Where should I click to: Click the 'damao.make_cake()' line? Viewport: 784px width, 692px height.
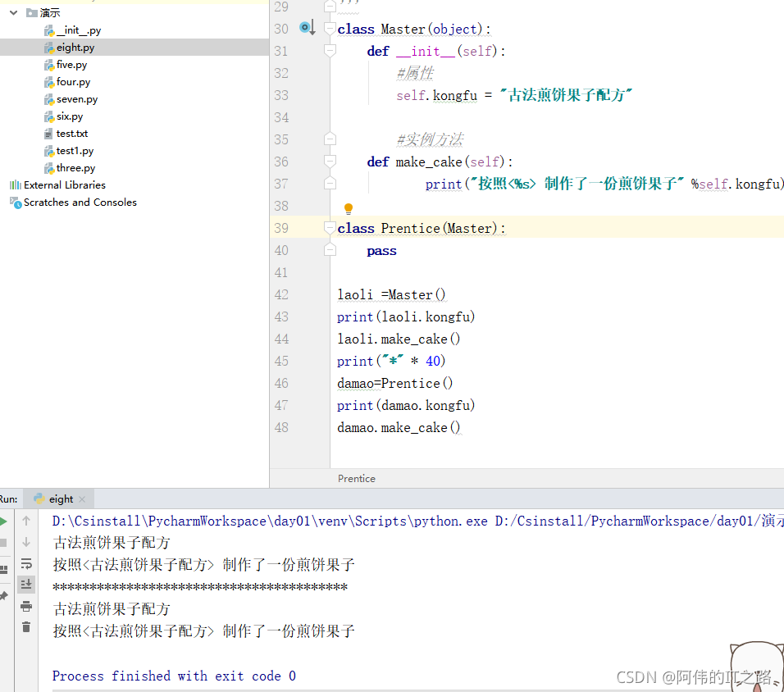coord(399,427)
